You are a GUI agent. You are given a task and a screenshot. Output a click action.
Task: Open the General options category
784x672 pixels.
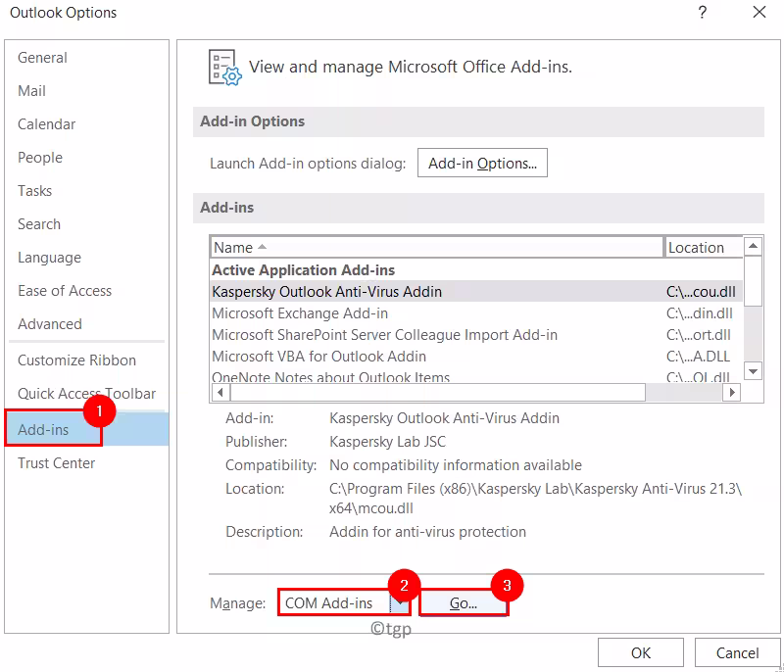coord(40,58)
